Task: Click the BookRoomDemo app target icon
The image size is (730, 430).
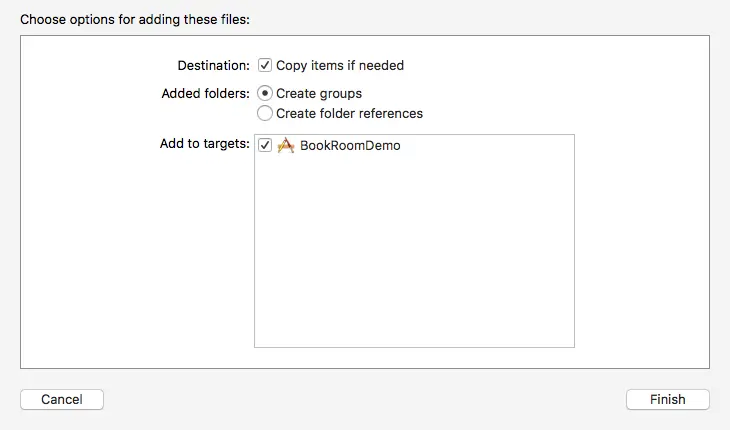Action: coord(285,145)
